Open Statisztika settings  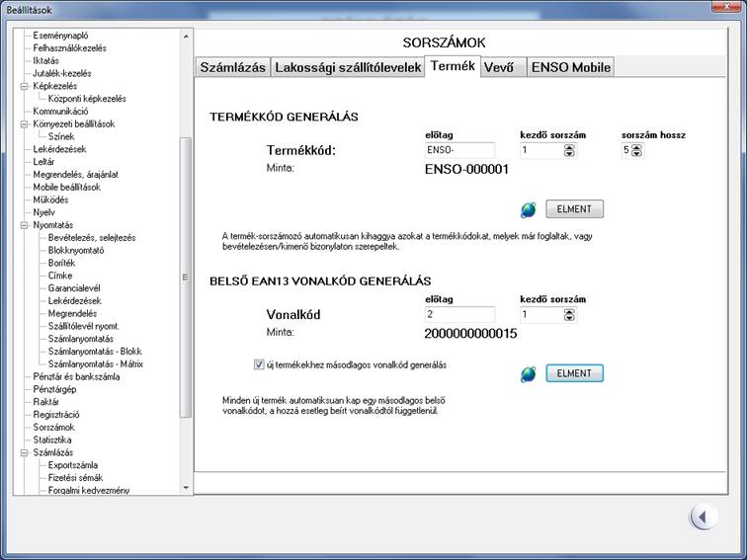pyautogui.click(x=52, y=440)
